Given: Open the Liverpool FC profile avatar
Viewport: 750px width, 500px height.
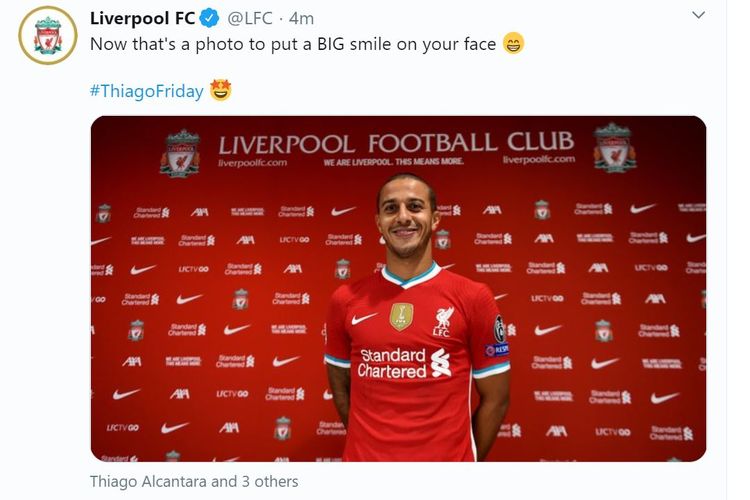Looking at the screenshot, I should 48,35.
